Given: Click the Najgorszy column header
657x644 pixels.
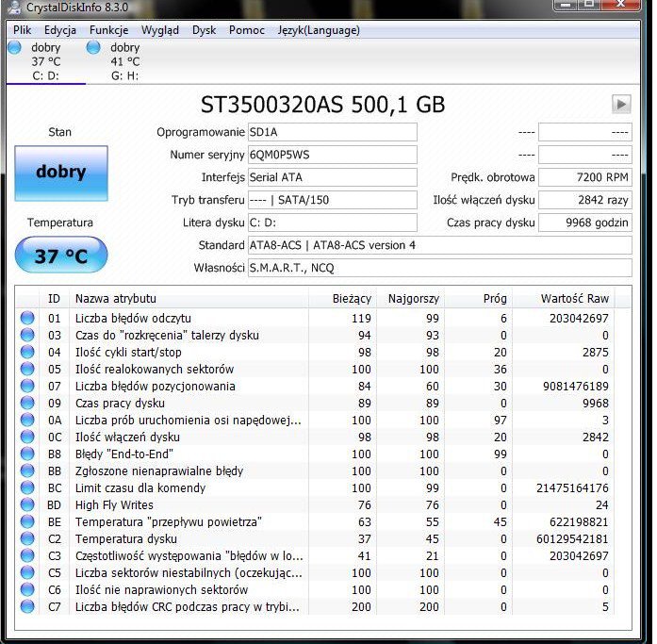Looking at the screenshot, I should (411, 299).
